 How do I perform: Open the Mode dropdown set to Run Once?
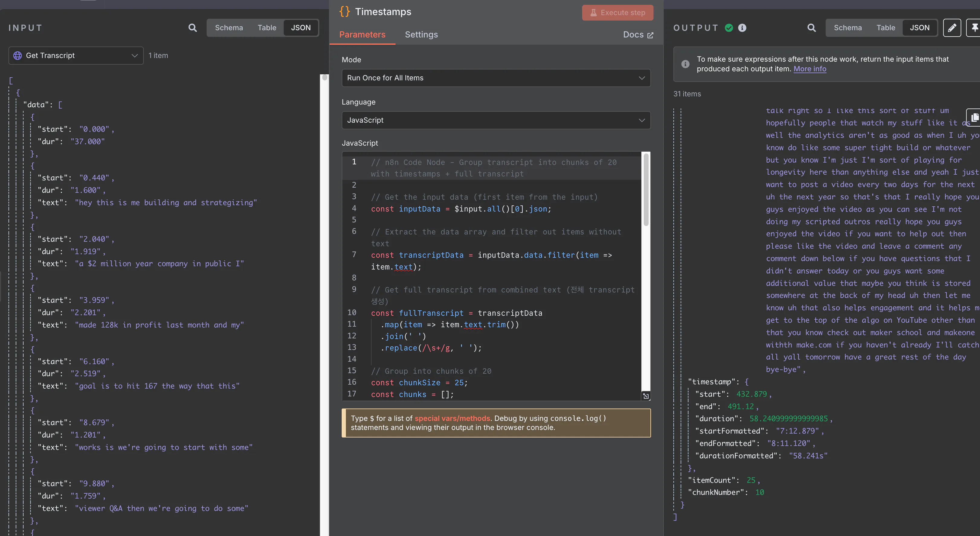(496, 78)
